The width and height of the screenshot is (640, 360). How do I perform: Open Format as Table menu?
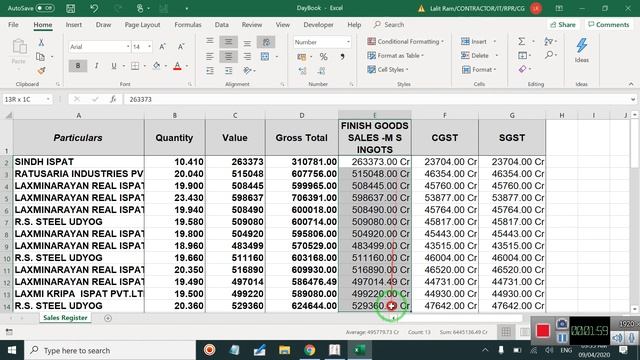click(396, 56)
